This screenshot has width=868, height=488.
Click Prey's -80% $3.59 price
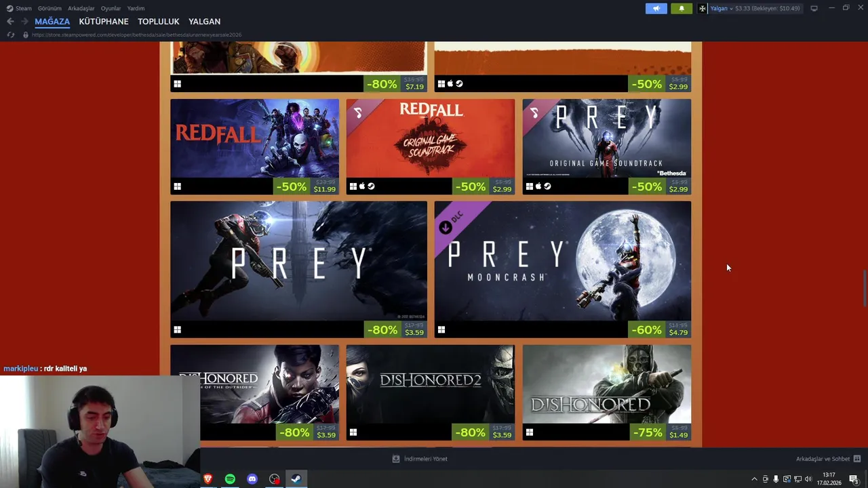[x=395, y=329]
